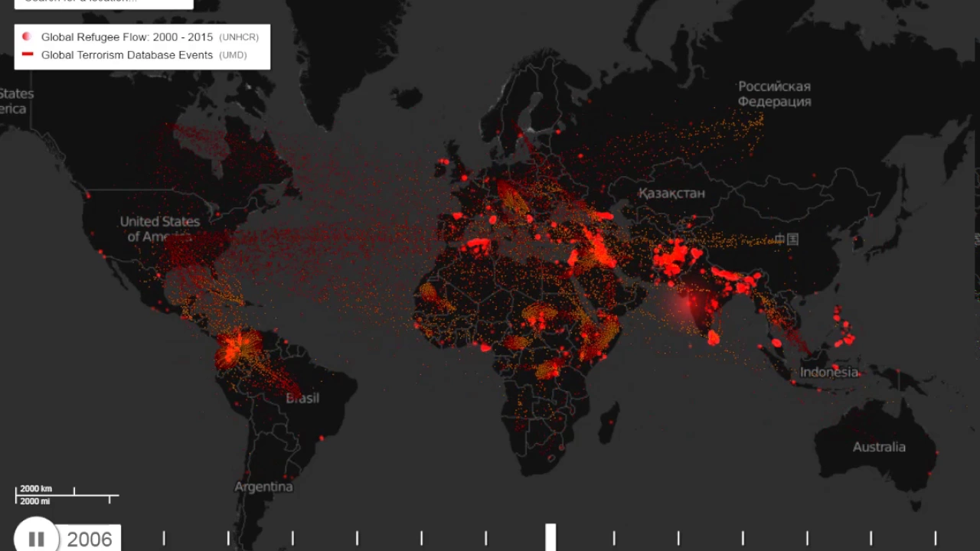980x551 pixels.
Task: Click the red circle refugee legend icon
Action: 27,36
